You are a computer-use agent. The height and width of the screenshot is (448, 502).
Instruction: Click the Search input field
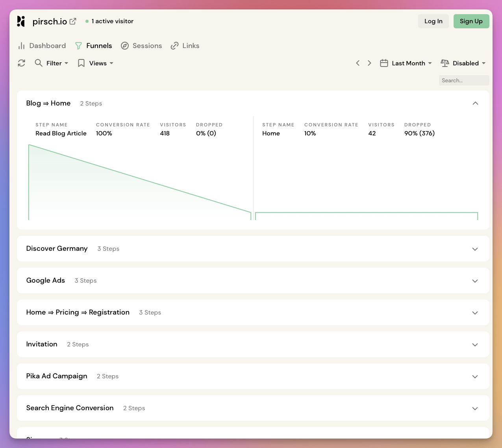pos(464,80)
